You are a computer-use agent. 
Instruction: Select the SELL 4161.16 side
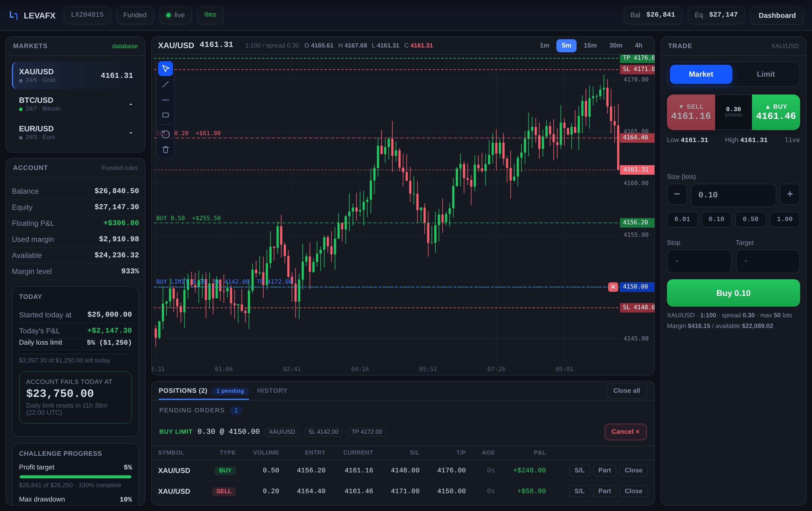[691, 112]
